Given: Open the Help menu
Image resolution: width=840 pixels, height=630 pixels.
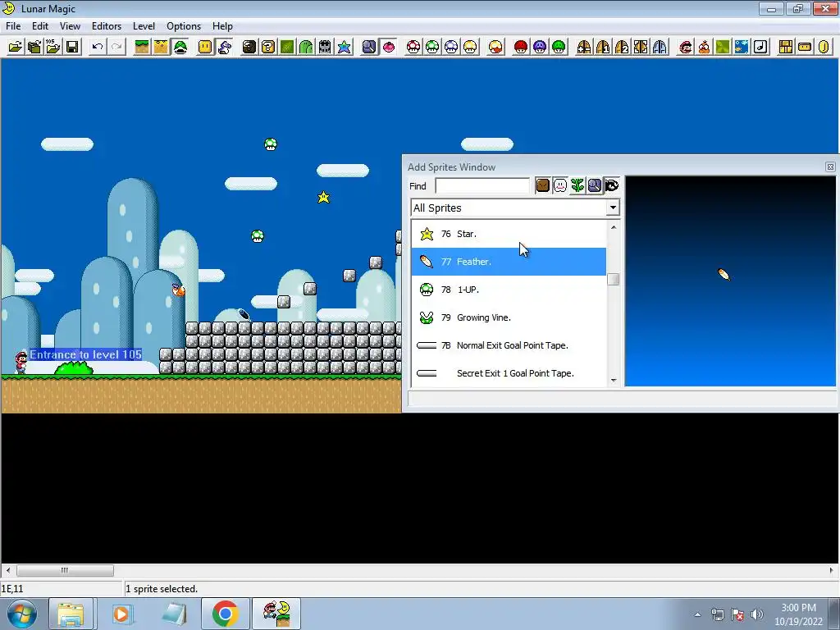Looking at the screenshot, I should point(222,26).
